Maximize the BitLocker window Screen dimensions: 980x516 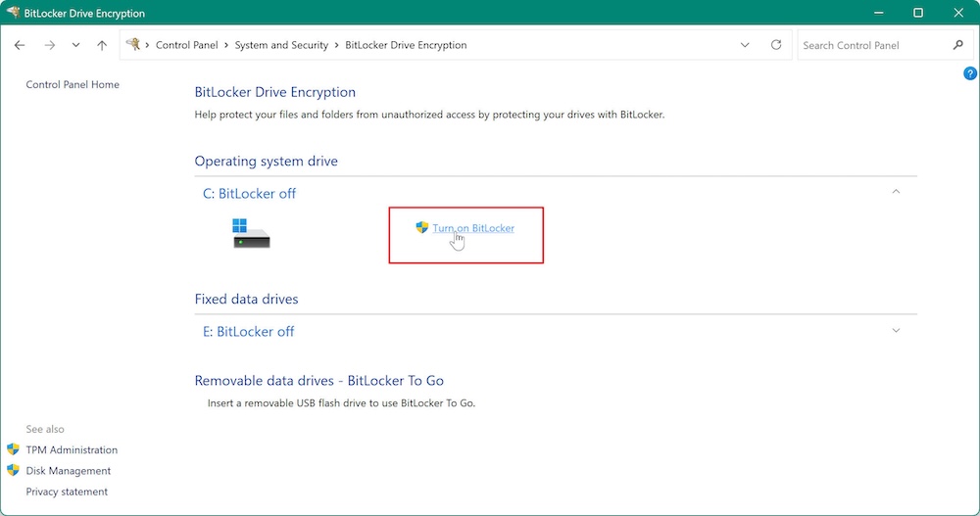coord(918,13)
